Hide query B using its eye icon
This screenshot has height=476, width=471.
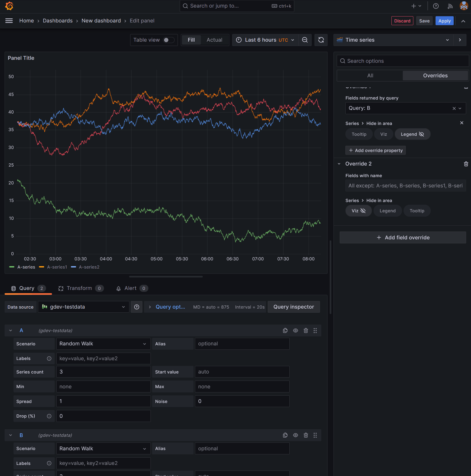coord(295,435)
